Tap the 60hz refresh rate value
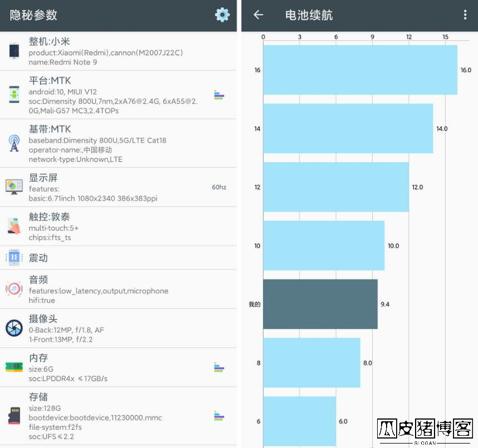Screen dimensions: 478x448 (219, 187)
